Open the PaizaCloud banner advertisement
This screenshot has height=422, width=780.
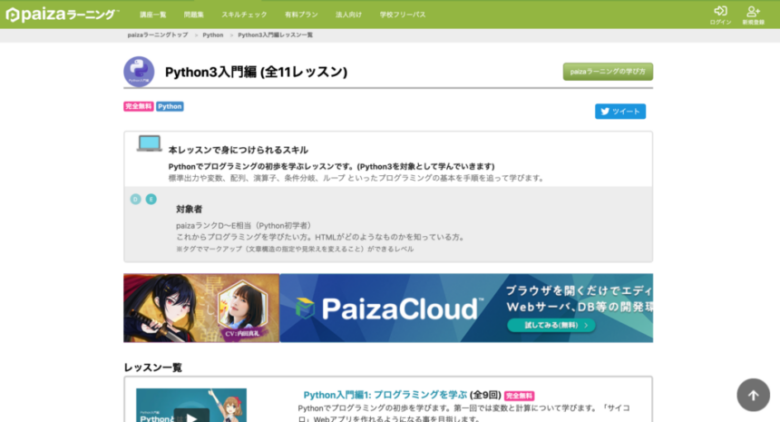click(466, 308)
